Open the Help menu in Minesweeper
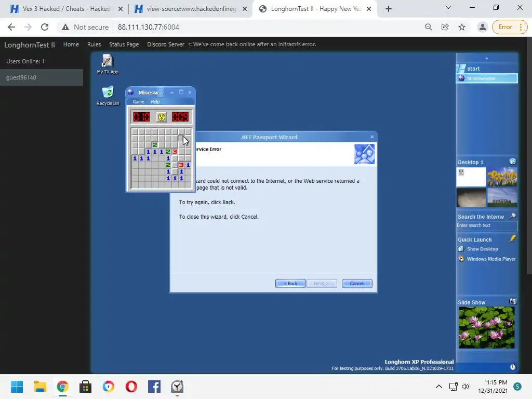Image resolution: width=532 pixels, height=399 pixels. coord(155,102)
